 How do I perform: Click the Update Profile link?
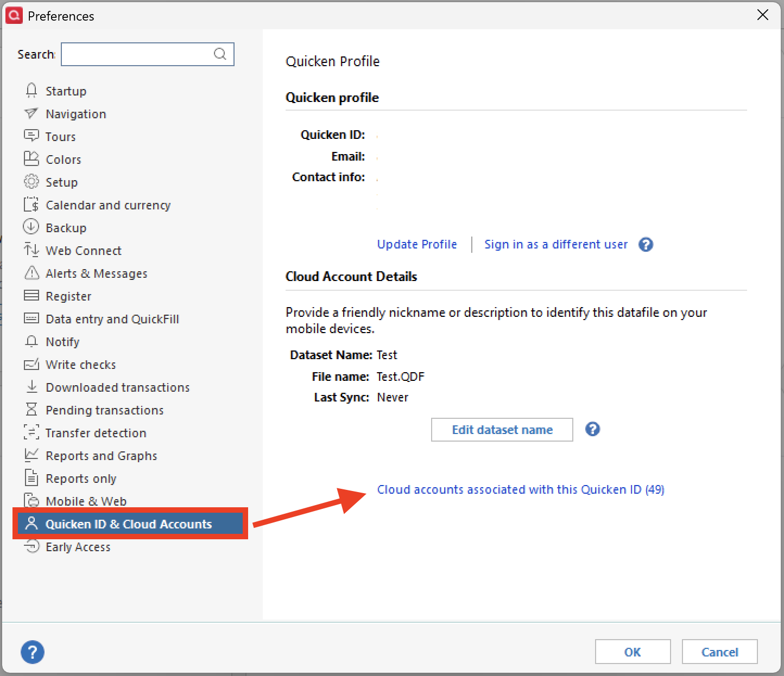point(417,244)
